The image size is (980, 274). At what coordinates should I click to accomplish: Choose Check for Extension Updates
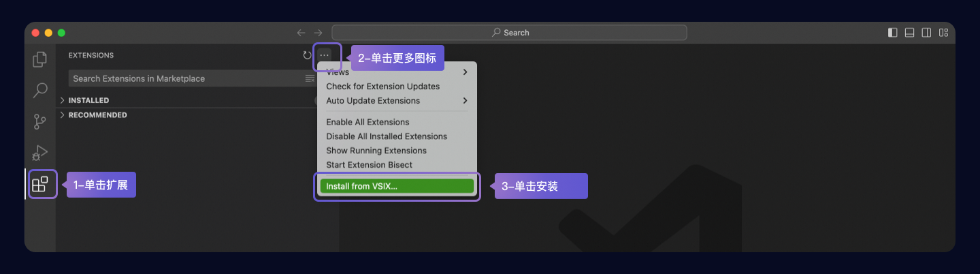(397, 87)
